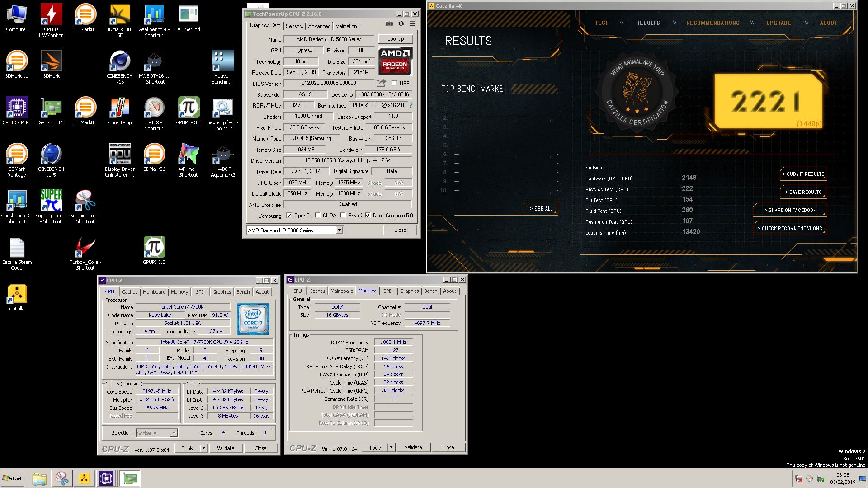Viewport: 868px width, 488px height.
Task: Click Validate in the CPU-Z Memory window
Action: [413, 447]
